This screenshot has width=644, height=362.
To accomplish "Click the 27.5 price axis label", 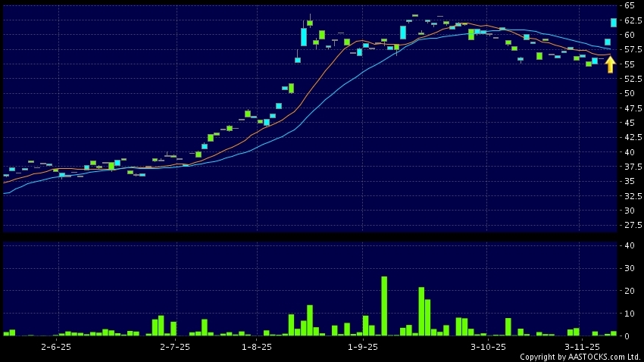I will 633,225.
